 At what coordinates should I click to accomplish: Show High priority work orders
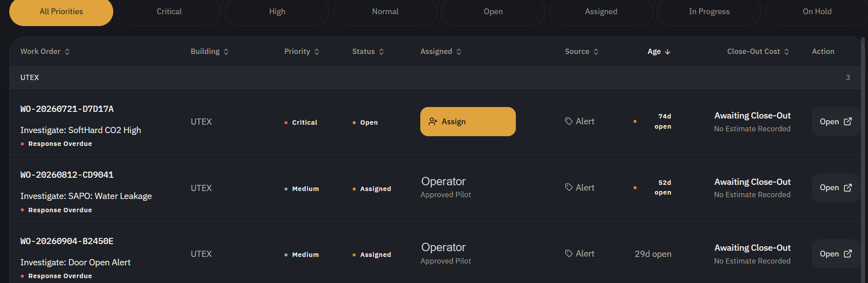277,12
